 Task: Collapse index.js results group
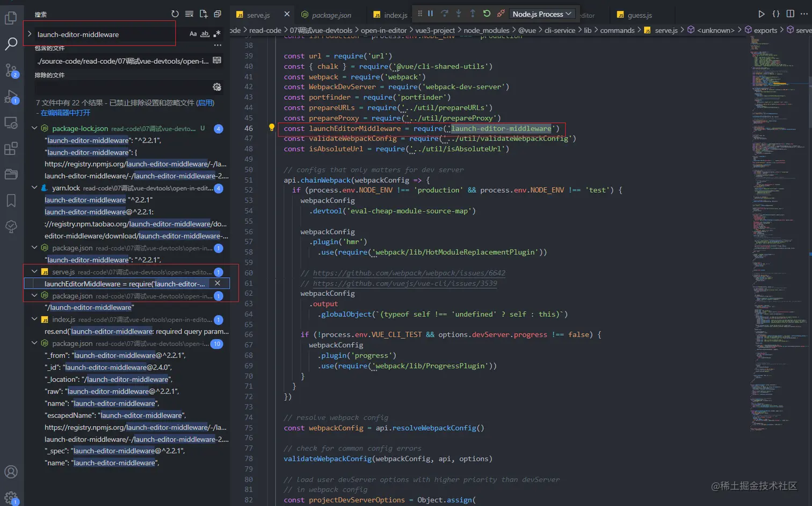click(x=34, y=319)
